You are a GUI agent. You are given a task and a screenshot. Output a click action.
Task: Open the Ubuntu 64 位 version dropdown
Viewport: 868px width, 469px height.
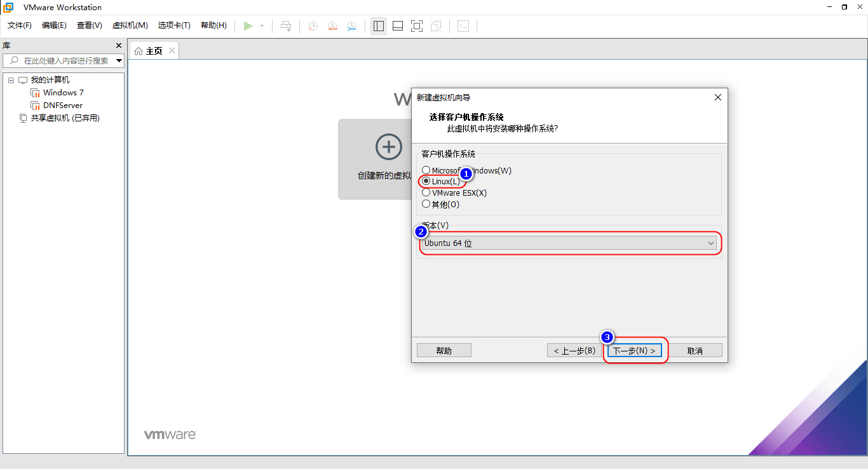click(570, 243)
